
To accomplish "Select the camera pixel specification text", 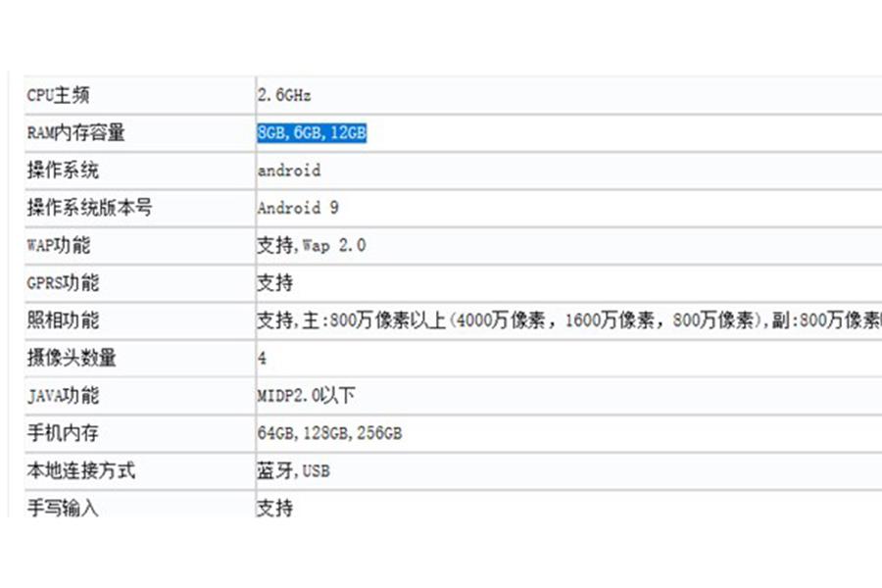I will pos(569,320).
